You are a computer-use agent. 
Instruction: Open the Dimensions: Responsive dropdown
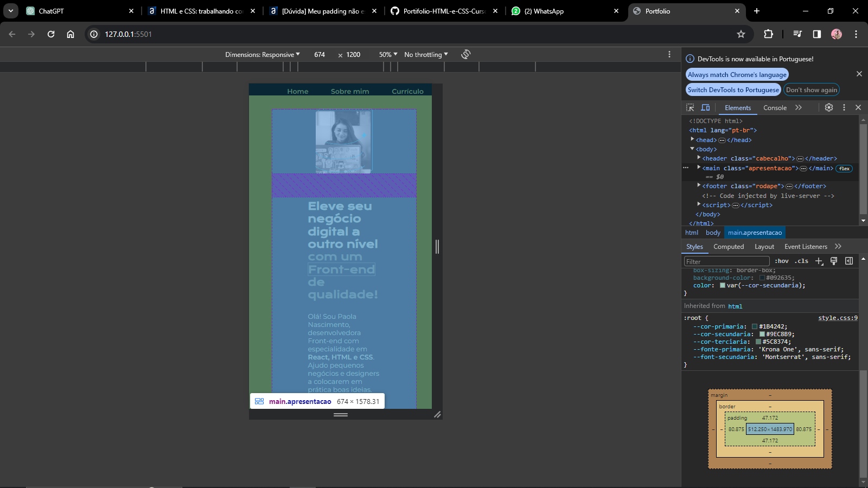(x=263, y=55)
